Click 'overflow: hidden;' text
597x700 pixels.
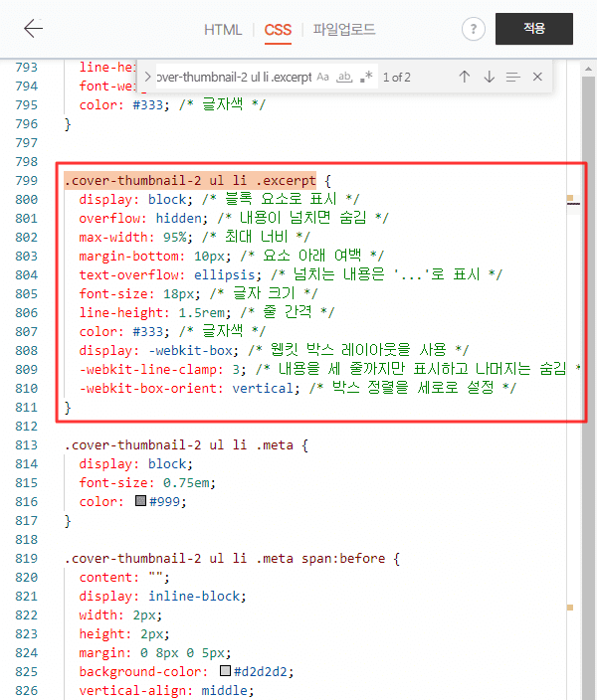(x=143, y=219)
